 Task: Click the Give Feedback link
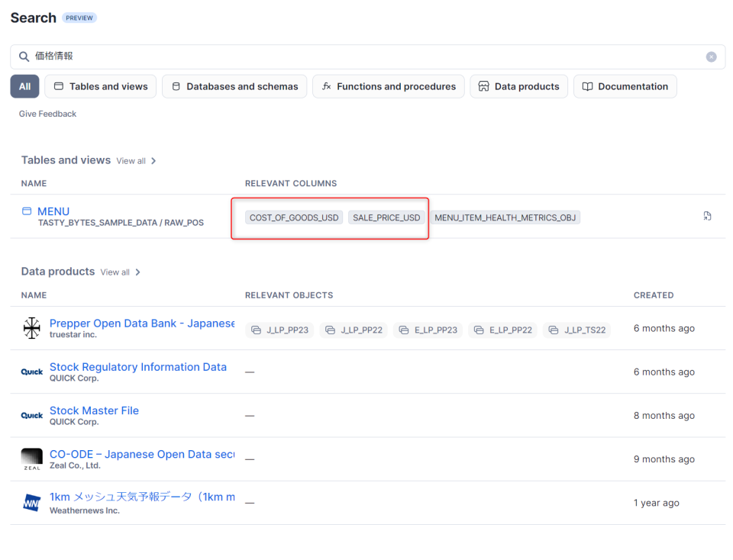(x=47, y=114)
